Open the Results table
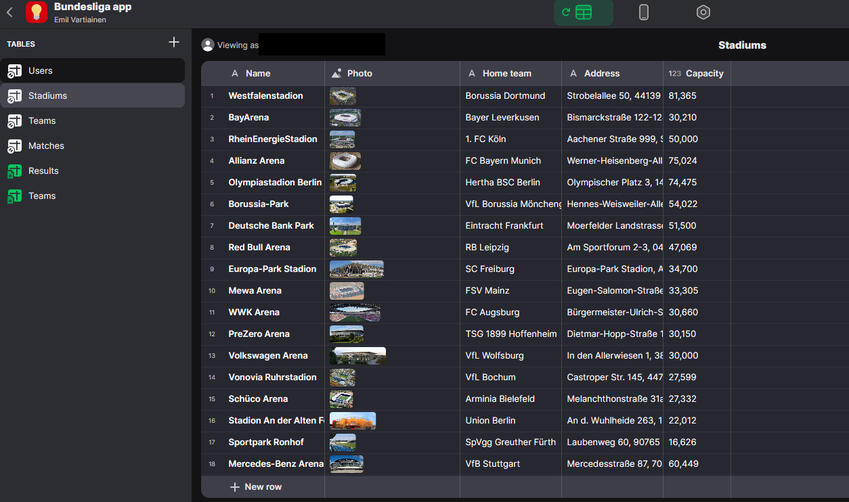849x502 pixels. [x=93, y=171]
